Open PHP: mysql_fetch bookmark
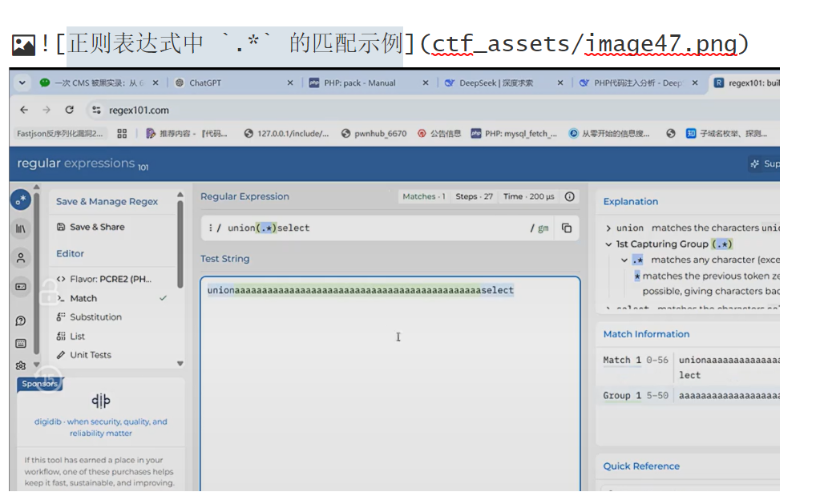This screenshot has height=504, width=816. 514,134
